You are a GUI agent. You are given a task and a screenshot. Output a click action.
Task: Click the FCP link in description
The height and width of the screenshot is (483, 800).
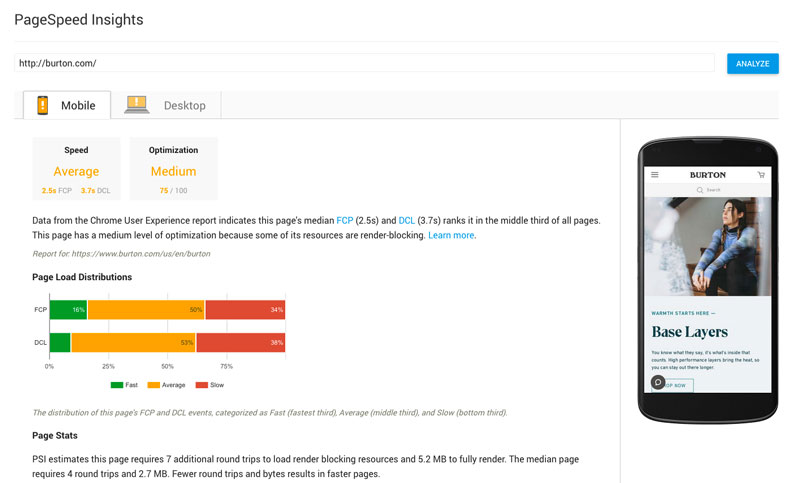click(345, 219)
